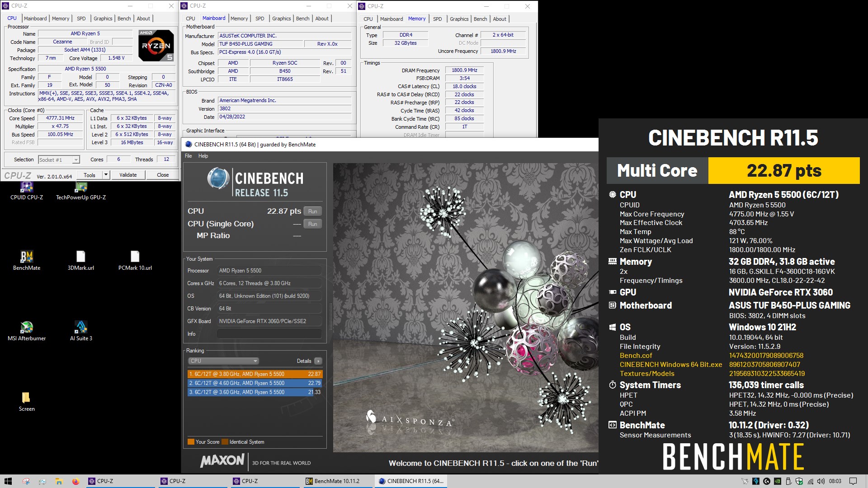868x488 pixels.
Task: Select ranking entry 2 at 4.60 GHz
Action: (x=255, y=383)
